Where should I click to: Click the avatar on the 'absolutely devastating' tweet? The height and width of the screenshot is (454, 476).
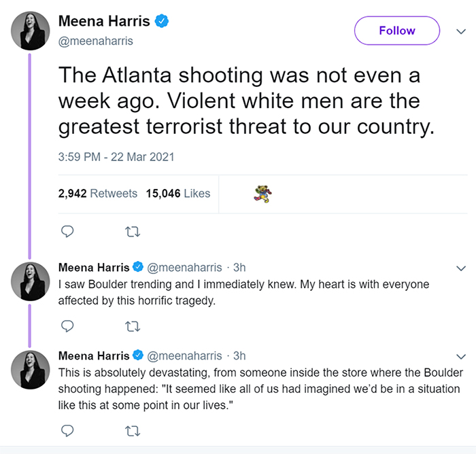coord(31,369)
